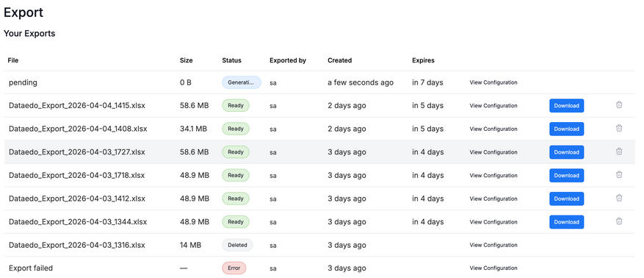Screen dimensions: 644x278
Task: Click file name Dataedo_Export_2026-04-04_1415.xlsx
Action: point(77,106)
